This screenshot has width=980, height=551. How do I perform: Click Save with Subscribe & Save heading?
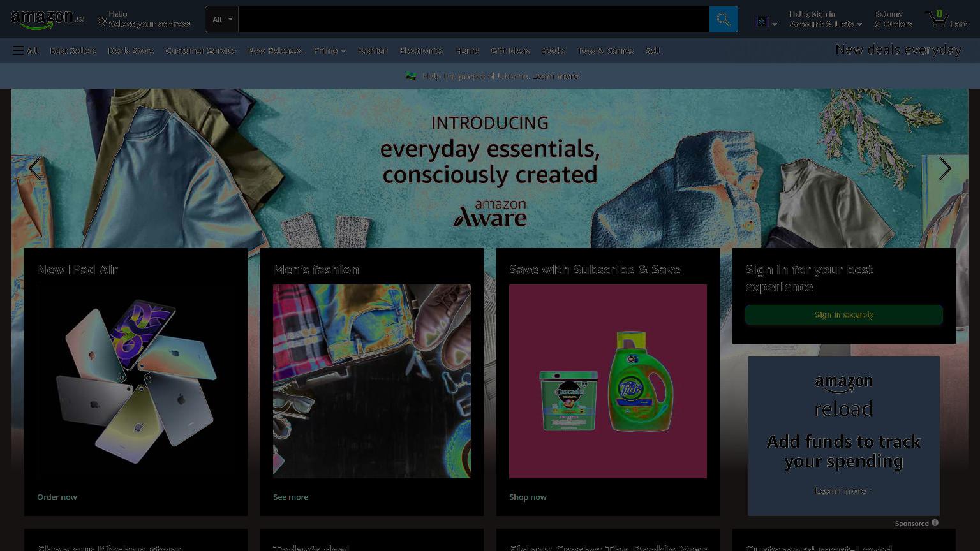[x=595, y=270]
